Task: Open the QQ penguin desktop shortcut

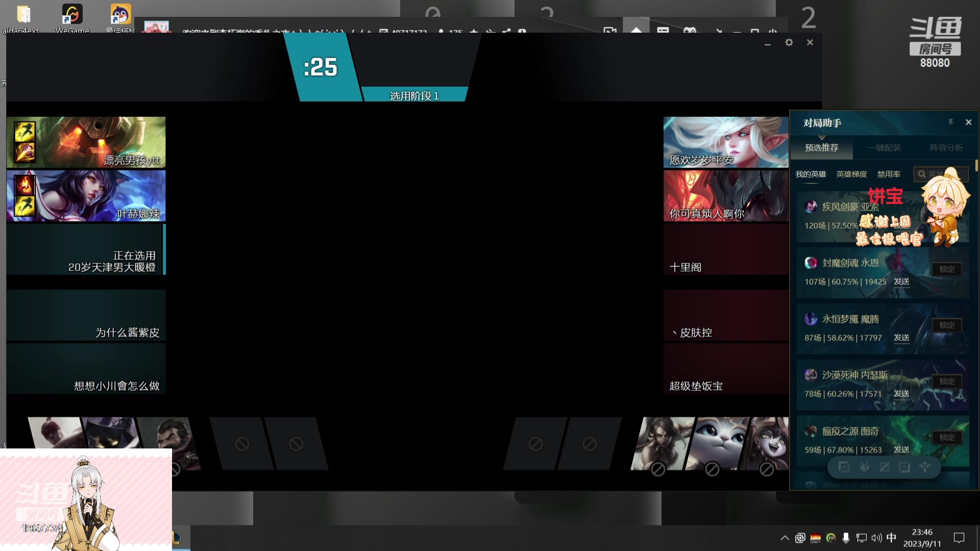Action: tap(120, 17)
